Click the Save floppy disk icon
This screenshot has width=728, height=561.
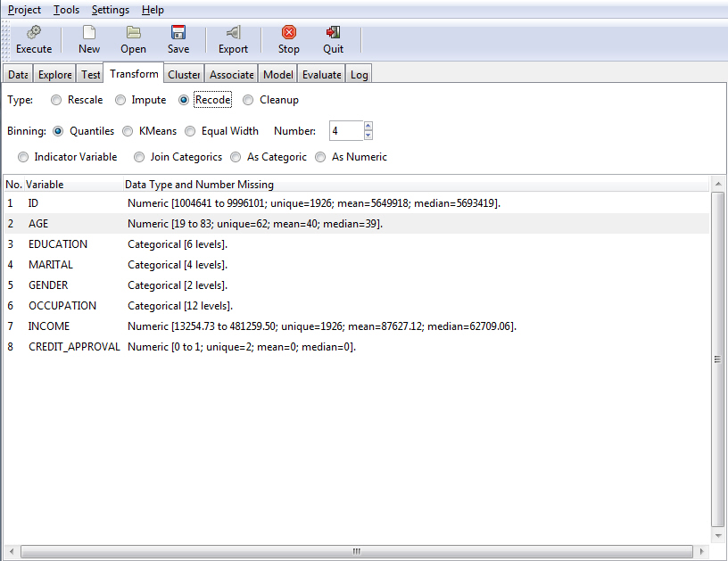(x=178, y=32)
